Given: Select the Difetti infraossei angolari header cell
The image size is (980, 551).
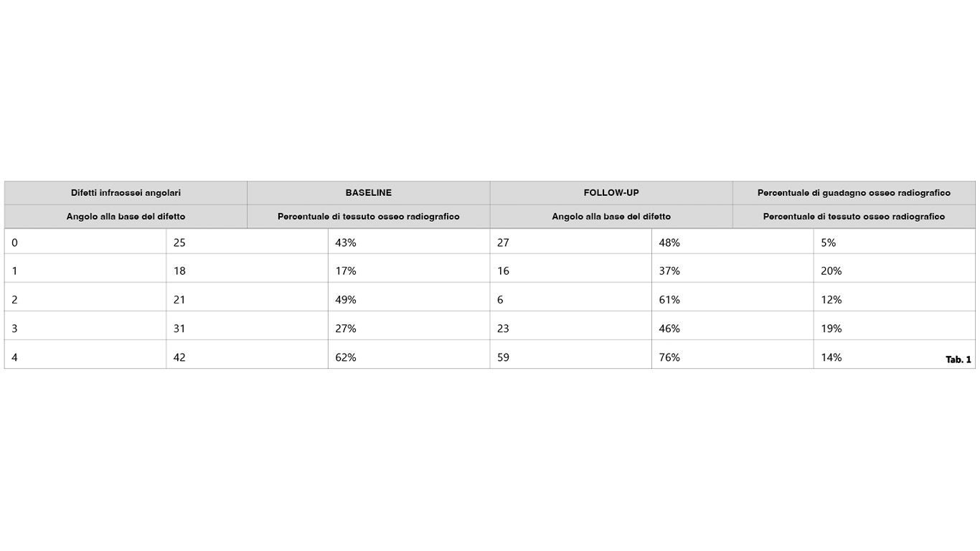Looking at the screenshot, I should tap(126, 193).
